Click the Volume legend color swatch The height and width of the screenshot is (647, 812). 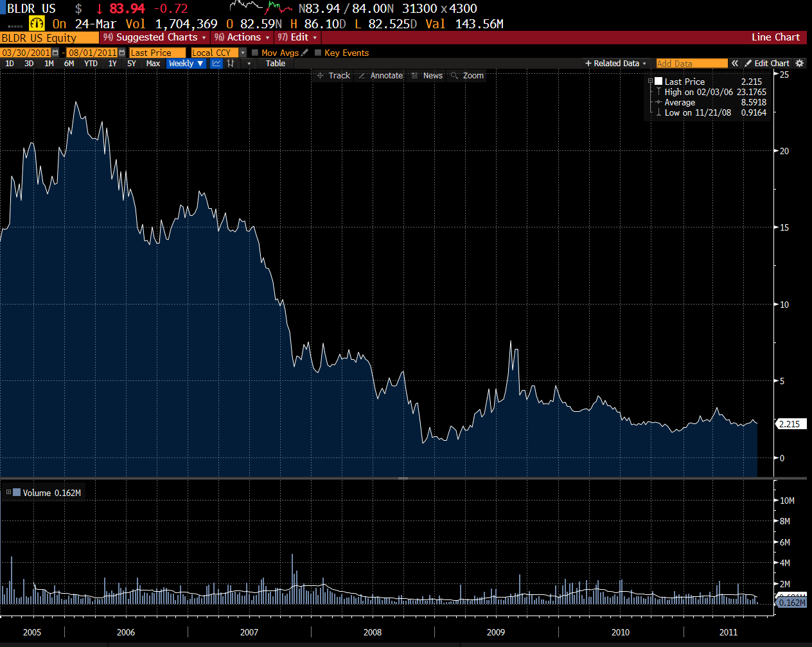[x=17, y=493]
